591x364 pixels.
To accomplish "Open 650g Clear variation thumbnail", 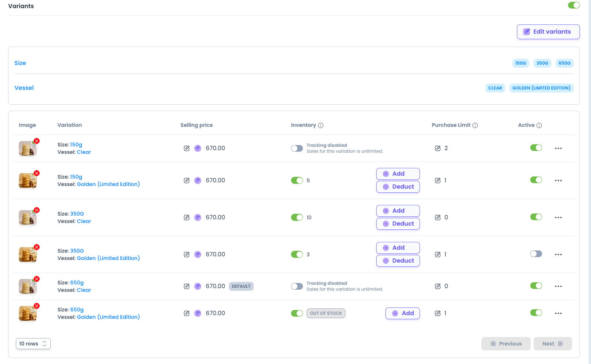I will pos(28,286).
